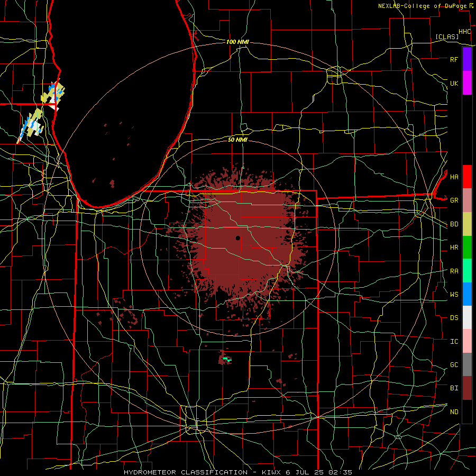Viewport: 476px width, 476px height.
Task: Select the RA legend label
Action: (x=454, y=271)
